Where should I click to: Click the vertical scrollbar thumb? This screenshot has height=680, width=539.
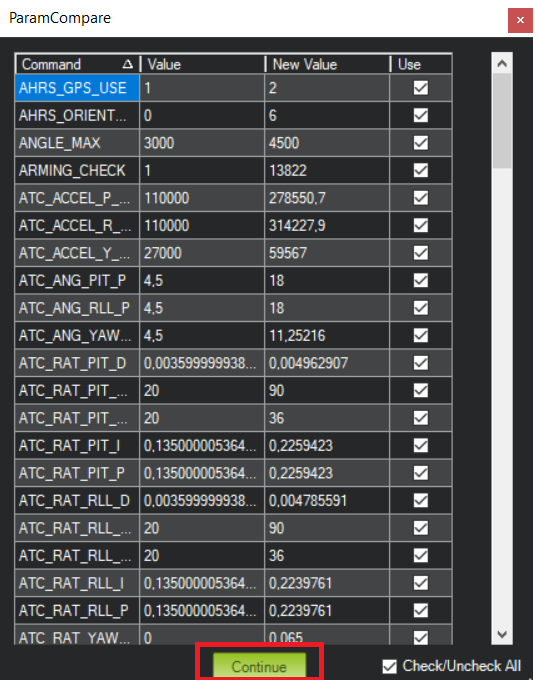(502, 121)
